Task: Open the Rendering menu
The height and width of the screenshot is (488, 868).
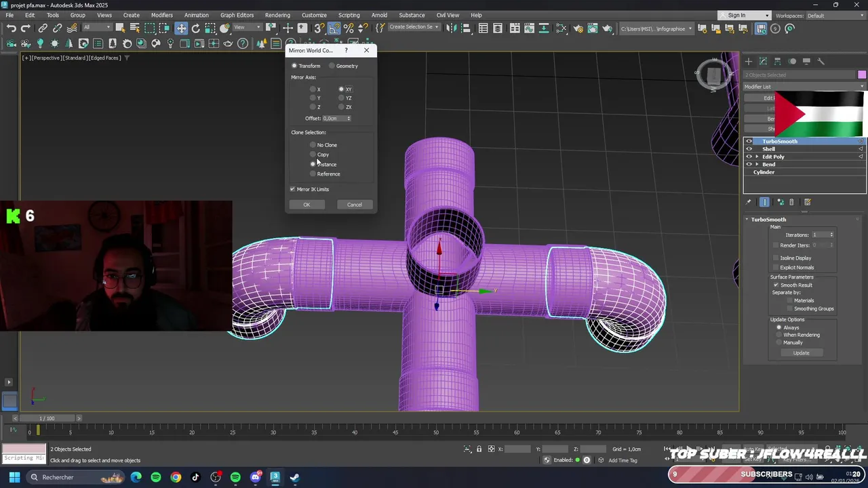Action: click(x=277, y=15)
